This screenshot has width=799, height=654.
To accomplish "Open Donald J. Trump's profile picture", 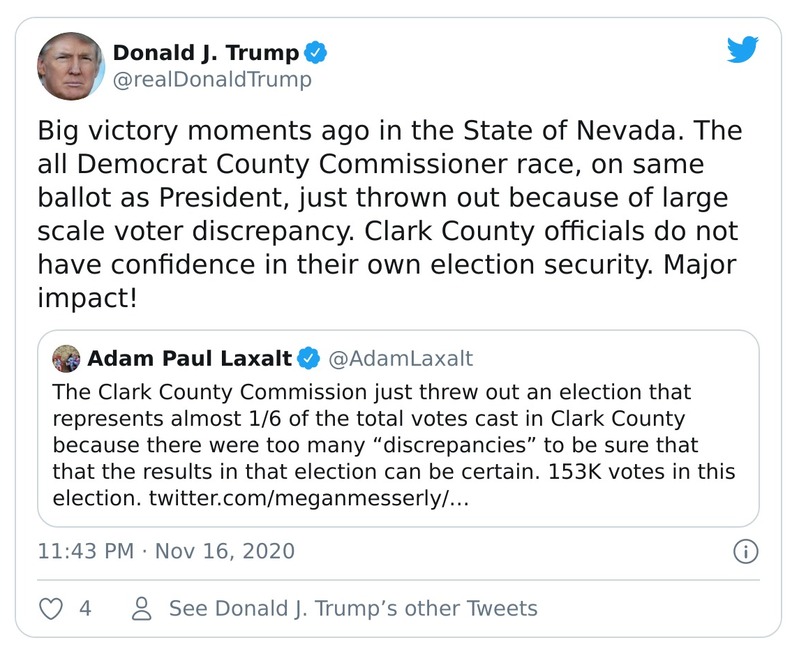I will click(70, 65).
